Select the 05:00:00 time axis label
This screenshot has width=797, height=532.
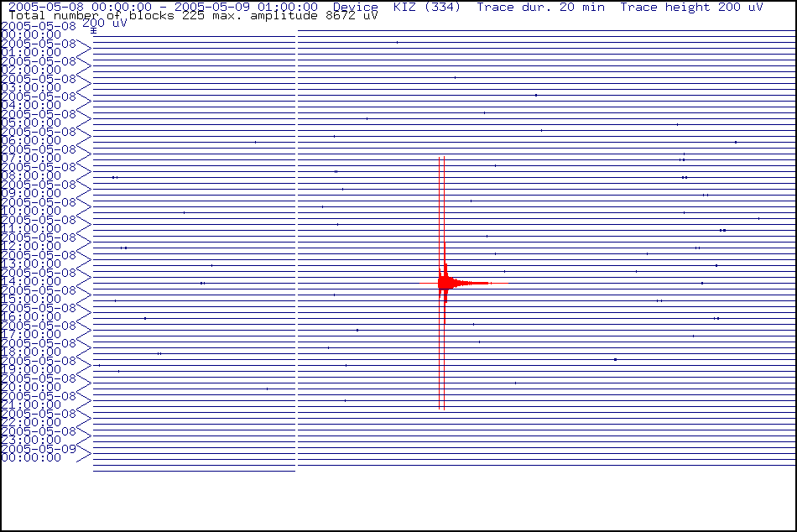pyautogui.click(x=31, y=123)
